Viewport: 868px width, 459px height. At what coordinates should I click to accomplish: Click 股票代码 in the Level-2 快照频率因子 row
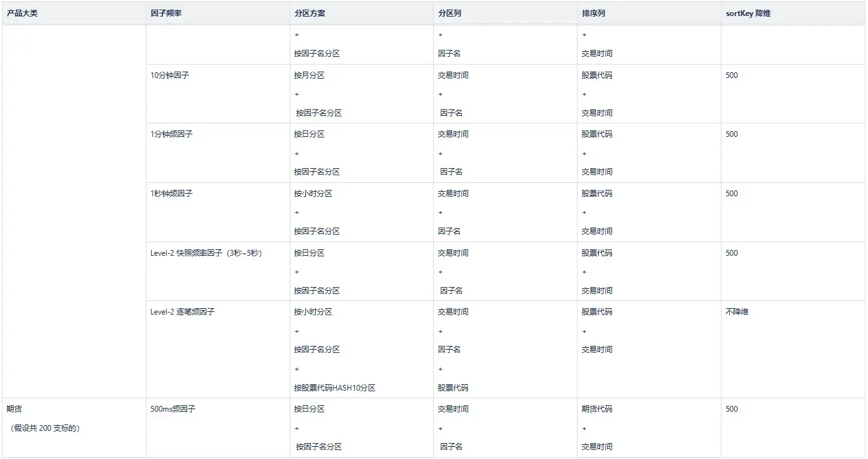coord(597,253)
